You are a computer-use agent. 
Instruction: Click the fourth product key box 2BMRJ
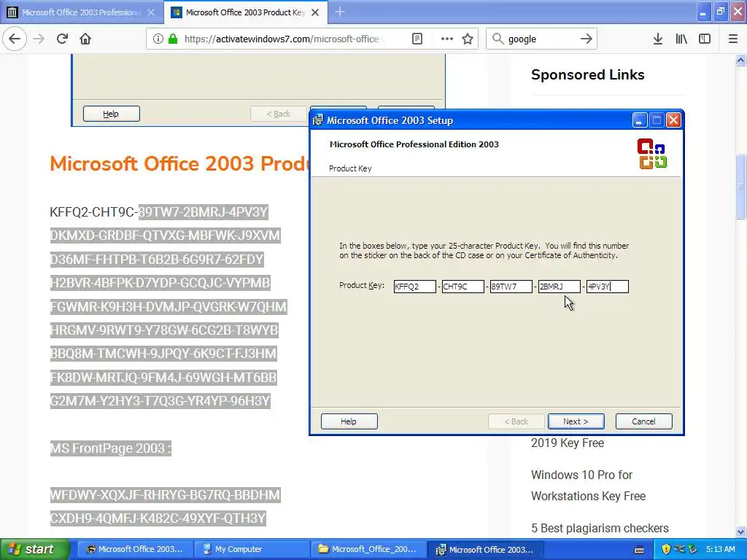tap(560, 287)
